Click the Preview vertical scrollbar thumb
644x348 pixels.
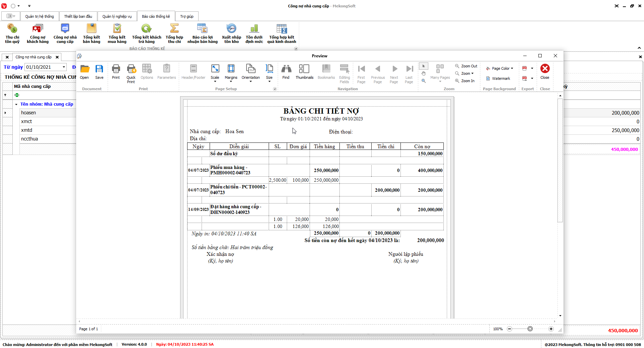tap(560, 160)
